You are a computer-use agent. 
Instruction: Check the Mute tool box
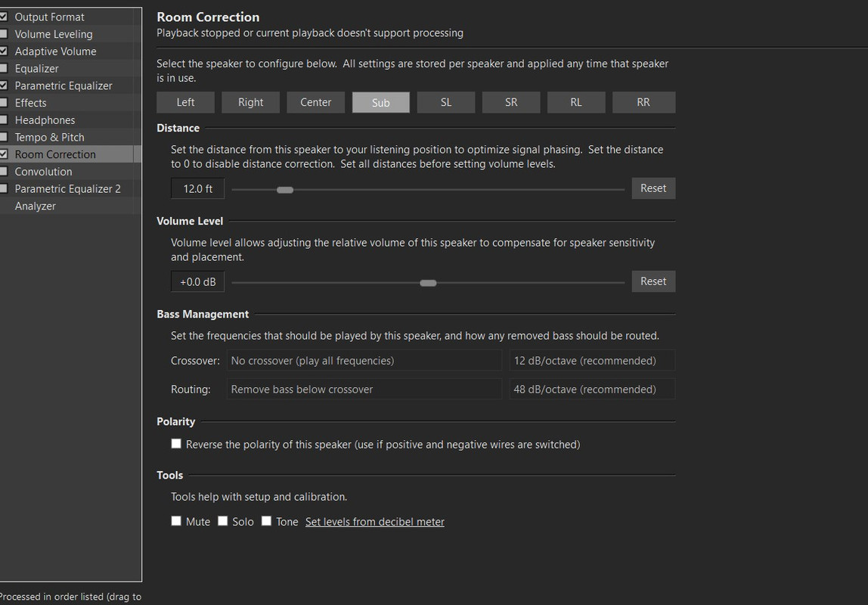pos(176,521)
